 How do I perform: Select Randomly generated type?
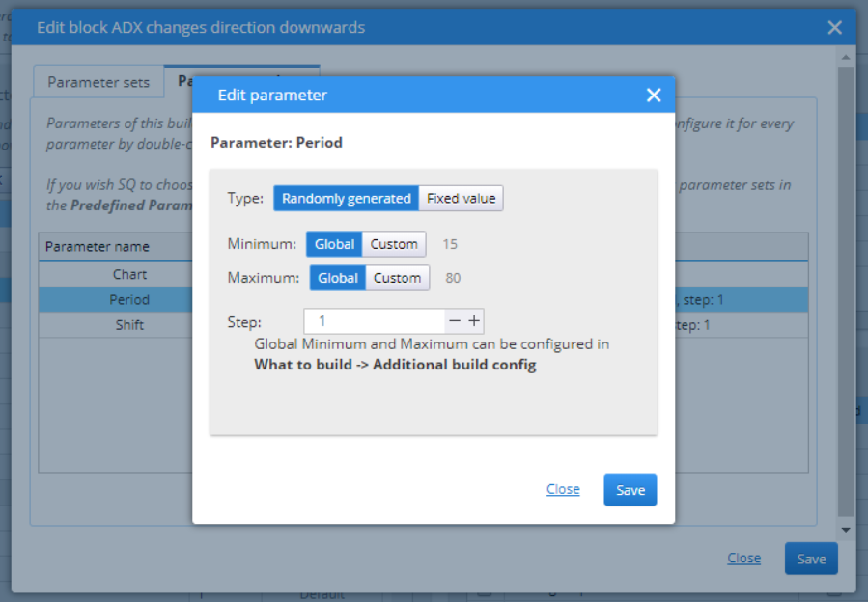[x=346, y=198]
